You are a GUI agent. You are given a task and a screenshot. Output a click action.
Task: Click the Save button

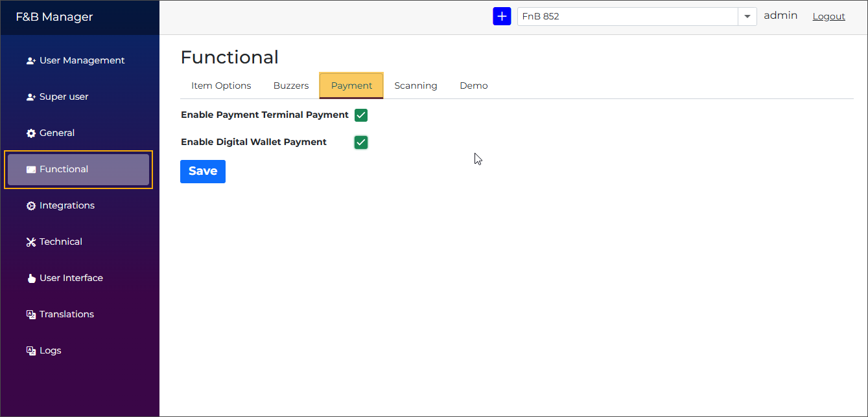(x=203, y=171)
